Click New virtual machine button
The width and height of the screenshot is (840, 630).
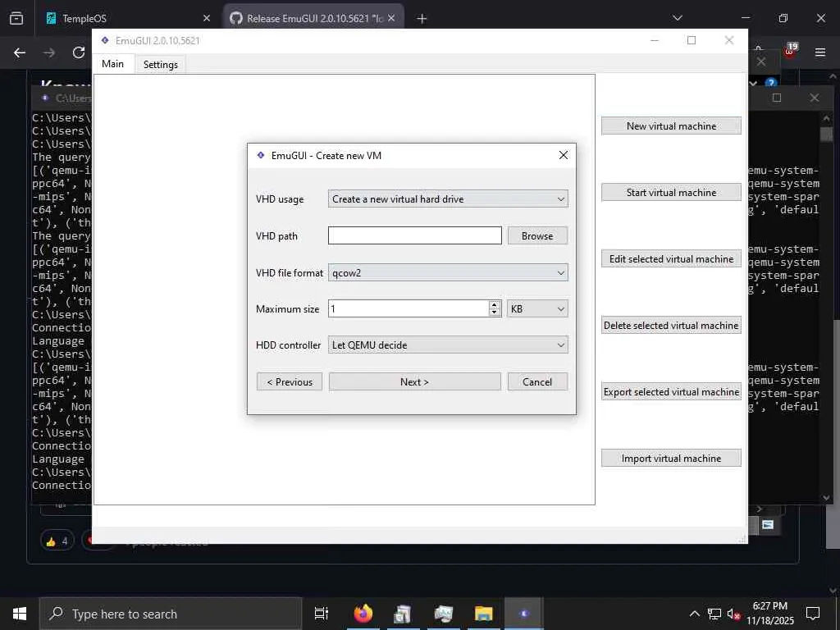[x=671, y=126]
